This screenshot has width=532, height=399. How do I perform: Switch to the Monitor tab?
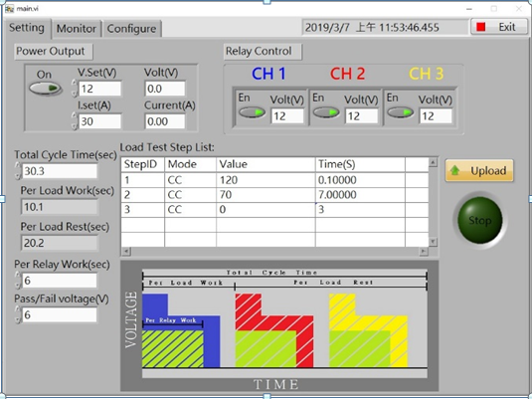click(x=76, y=29)
